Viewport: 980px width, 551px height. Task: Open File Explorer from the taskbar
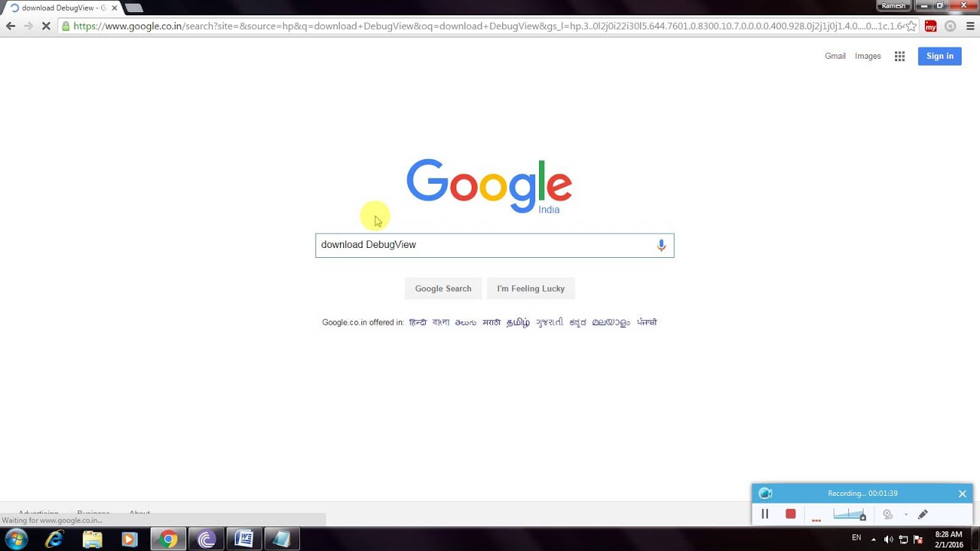92,540
